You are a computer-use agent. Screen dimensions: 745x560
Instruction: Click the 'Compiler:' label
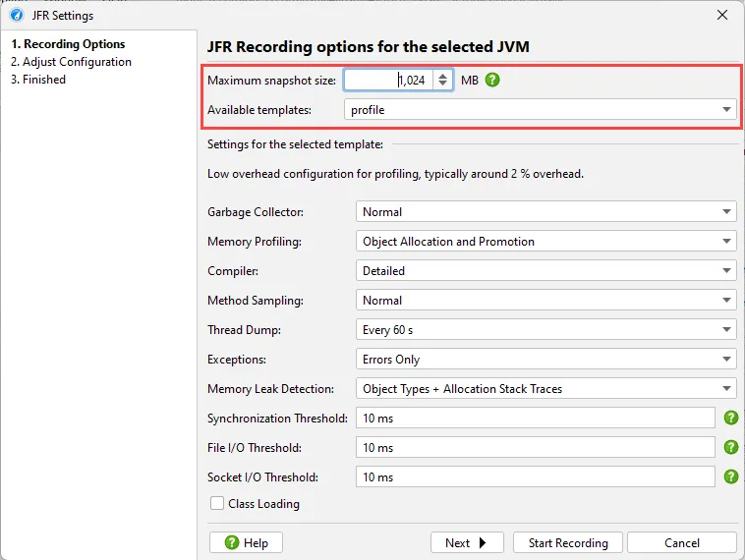click(x=233, y=271)
